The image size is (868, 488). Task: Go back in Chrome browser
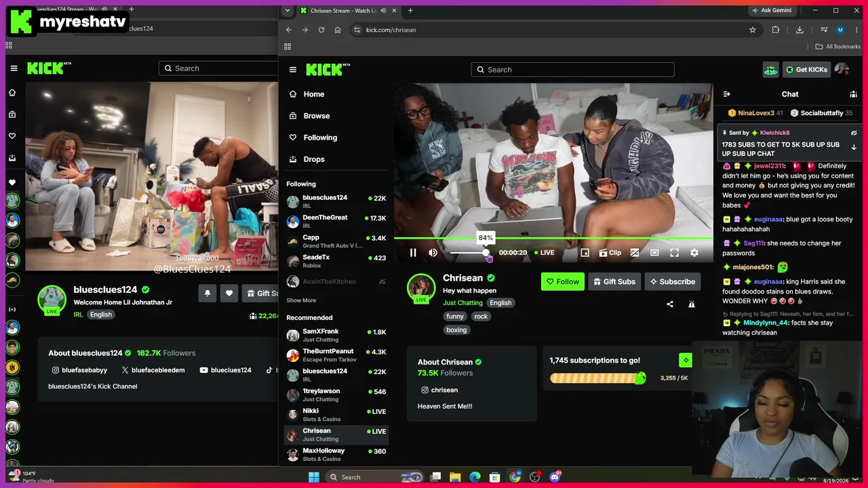tap(289, 30)
